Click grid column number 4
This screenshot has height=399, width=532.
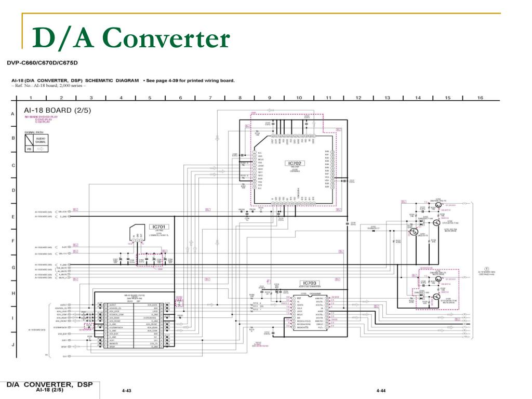tap(121, 98)
